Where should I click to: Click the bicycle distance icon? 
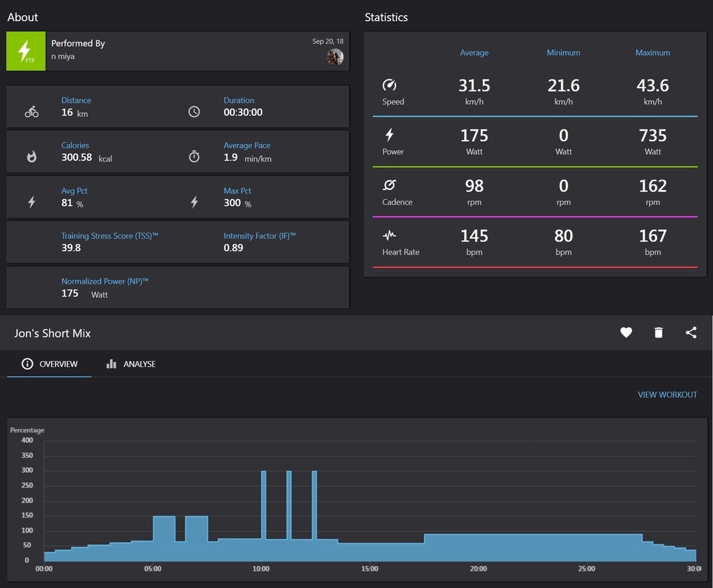click(31, 111)
